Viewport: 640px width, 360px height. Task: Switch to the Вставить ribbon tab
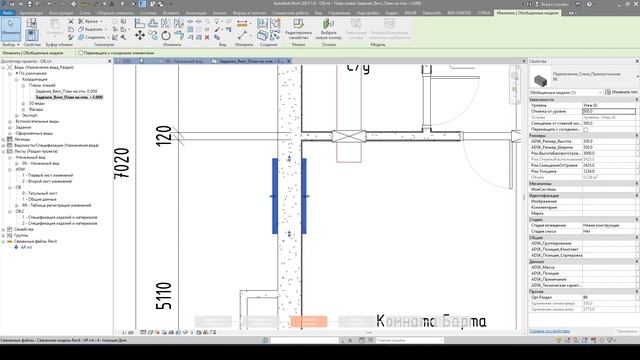click(x=171, y=13)
